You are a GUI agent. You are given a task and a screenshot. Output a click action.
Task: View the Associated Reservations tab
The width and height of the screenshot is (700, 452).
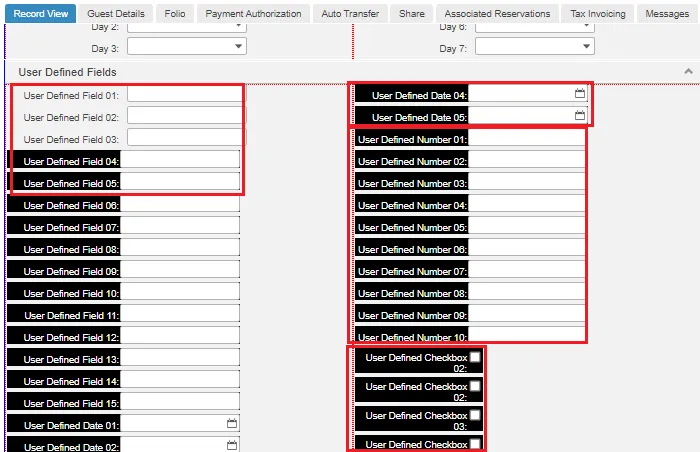click(x=497, y=14)
